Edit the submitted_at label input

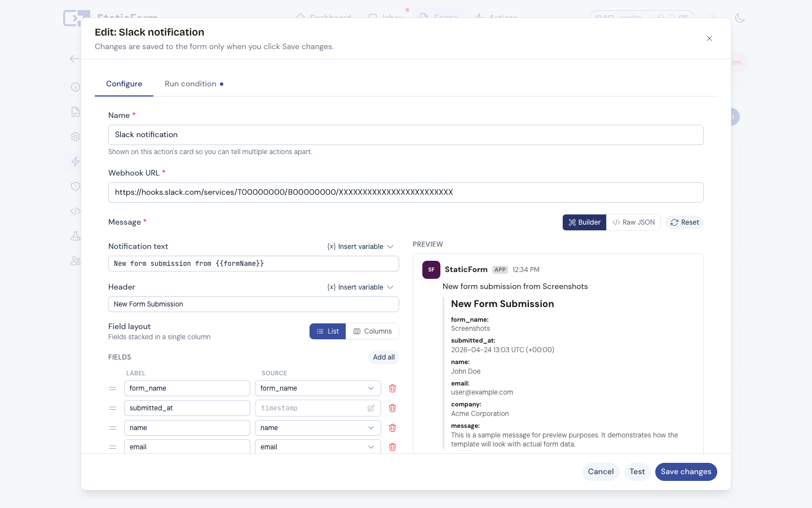click(187, 408)
